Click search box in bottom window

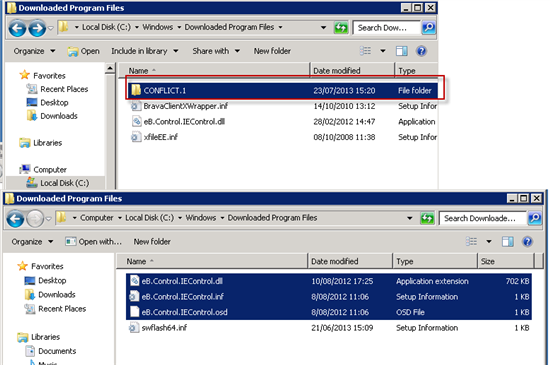483,218
